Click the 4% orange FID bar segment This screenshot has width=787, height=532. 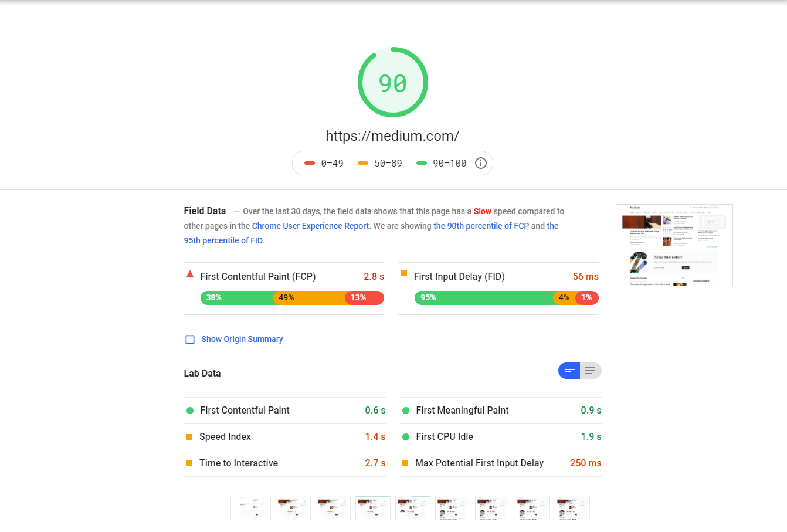[x=565, y=298]
